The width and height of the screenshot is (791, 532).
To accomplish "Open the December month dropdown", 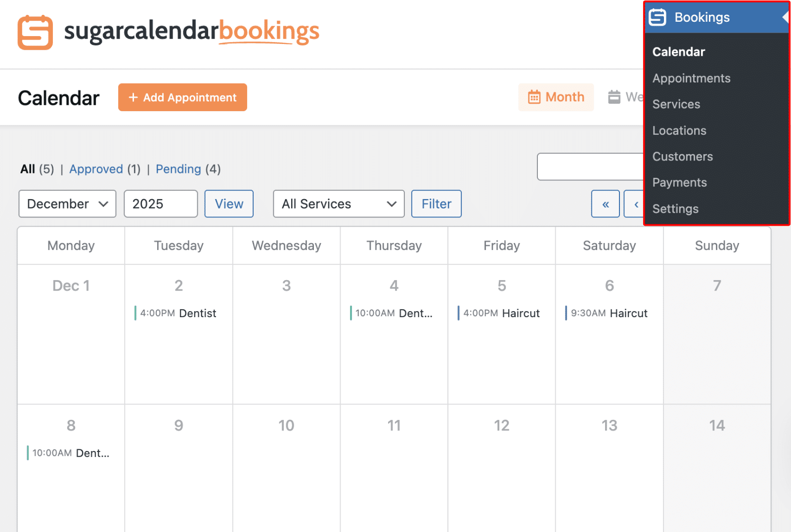I will coord(67,204).
